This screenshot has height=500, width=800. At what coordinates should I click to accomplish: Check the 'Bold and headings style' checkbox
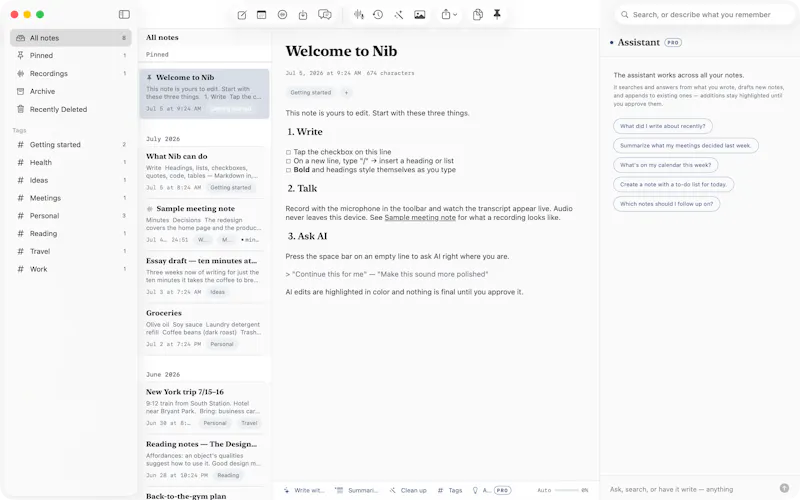[x=288, y=170]
